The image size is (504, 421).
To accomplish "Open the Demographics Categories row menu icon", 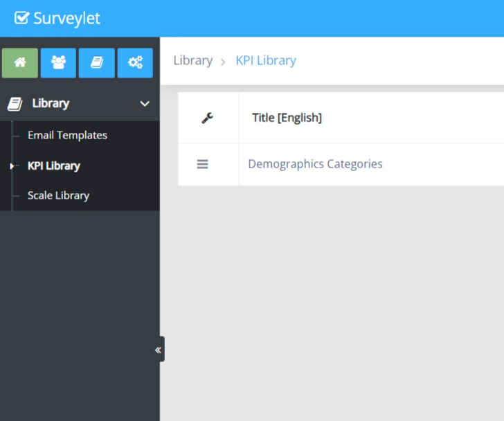I will 202,164.
